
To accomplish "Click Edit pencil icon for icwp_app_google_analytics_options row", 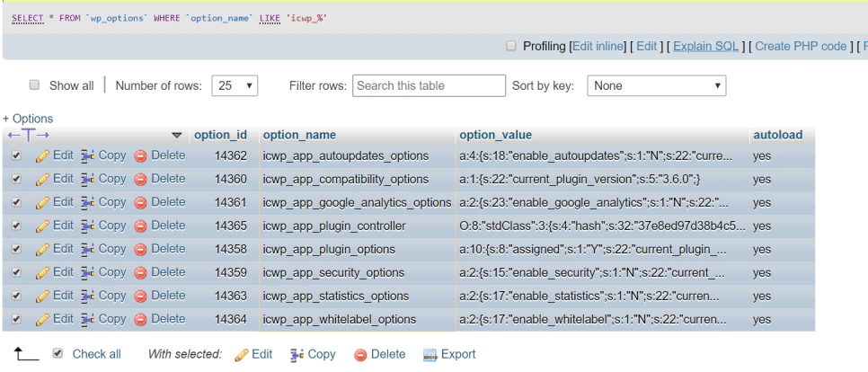I will click(42, 203).
